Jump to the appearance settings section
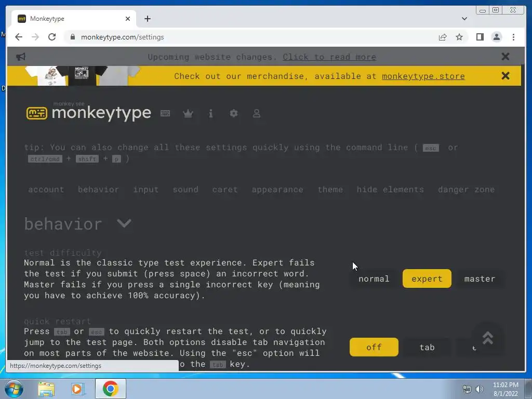 (x=277, y=189)
